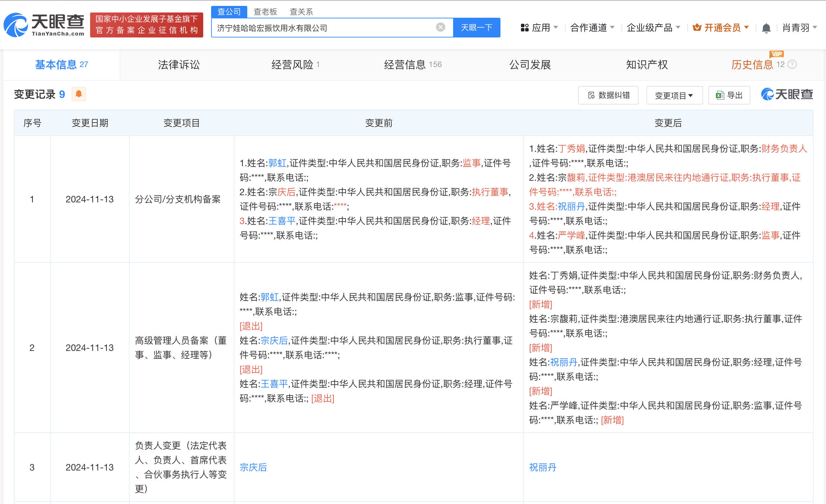Click the orange change-record alert bell
Screen dimensions: 826x504
[x=79, y=94]
